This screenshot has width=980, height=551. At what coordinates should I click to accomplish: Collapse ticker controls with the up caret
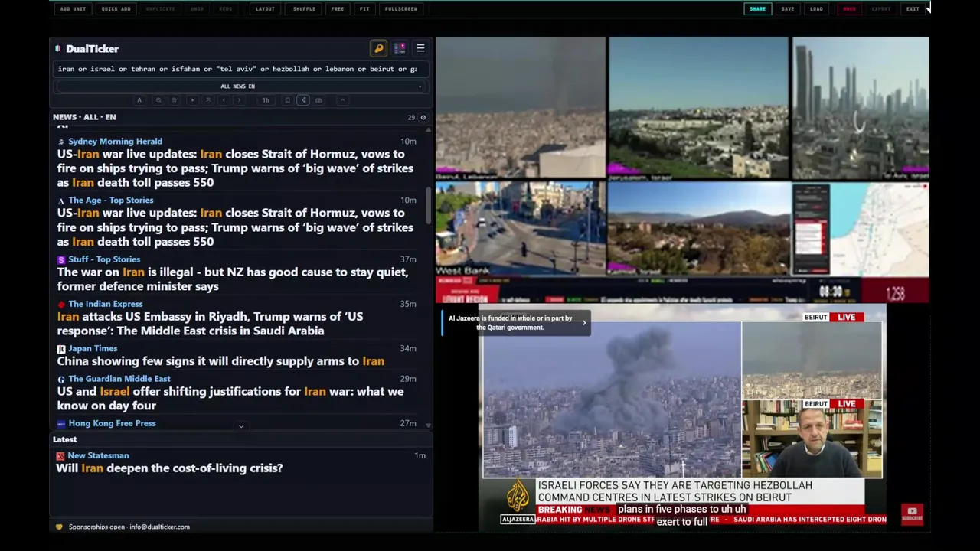(x=342, y=100)
